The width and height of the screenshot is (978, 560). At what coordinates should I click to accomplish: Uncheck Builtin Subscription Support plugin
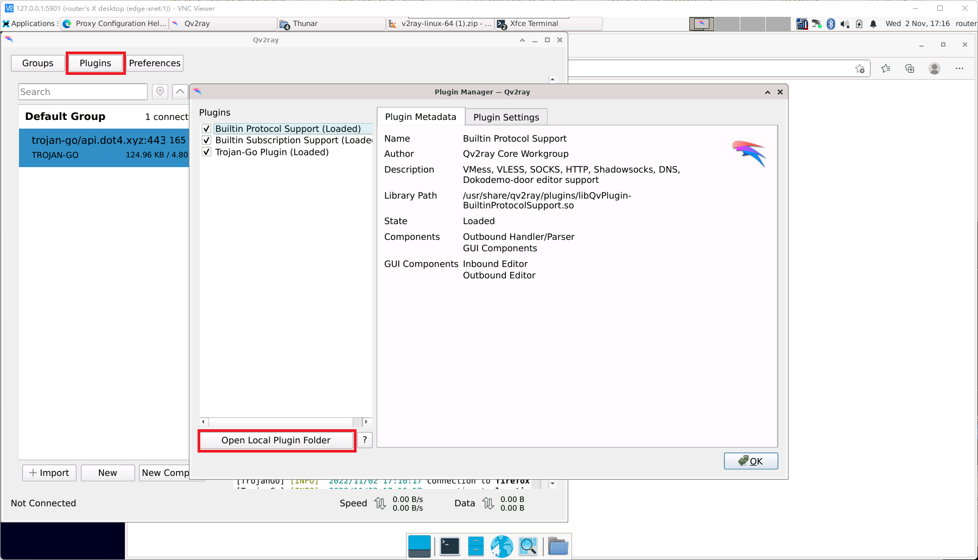[206, 140]
